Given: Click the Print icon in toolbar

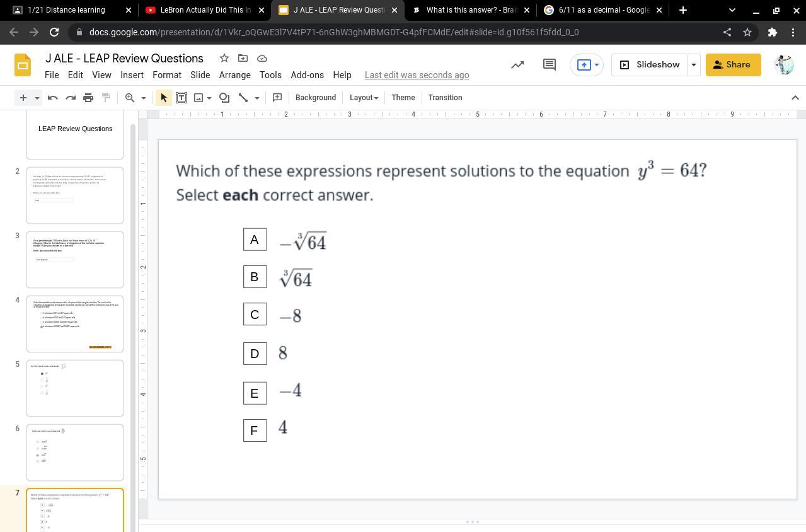Looking at the screenshot, I should (88, 98).
